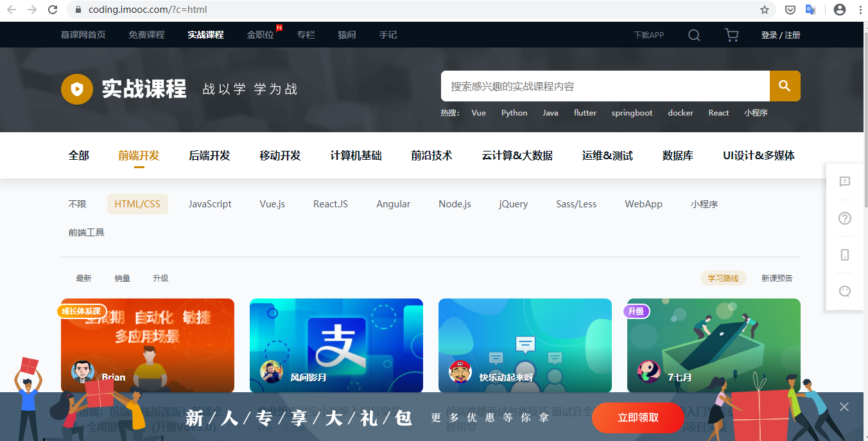Open the help question-mark sidebar icon

(845, 218)
